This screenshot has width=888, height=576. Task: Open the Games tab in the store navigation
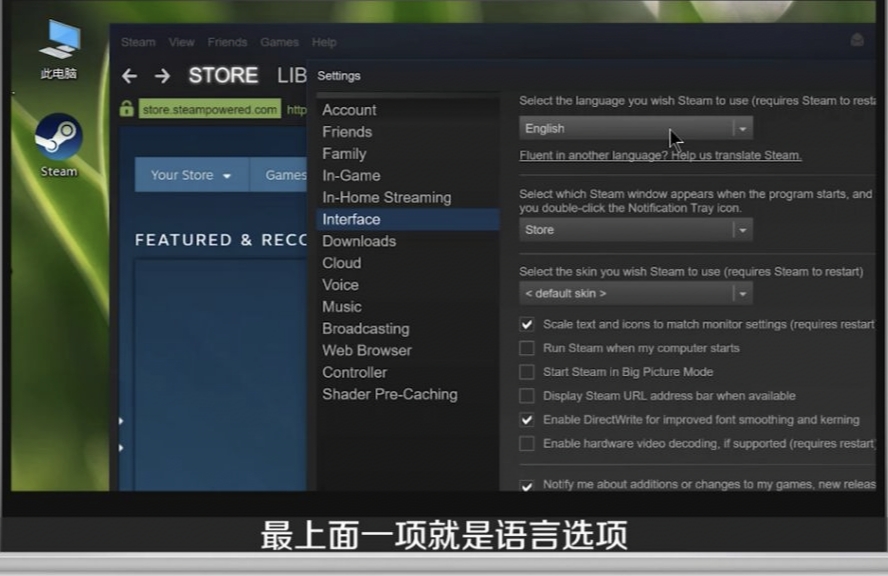coord(280,175)
